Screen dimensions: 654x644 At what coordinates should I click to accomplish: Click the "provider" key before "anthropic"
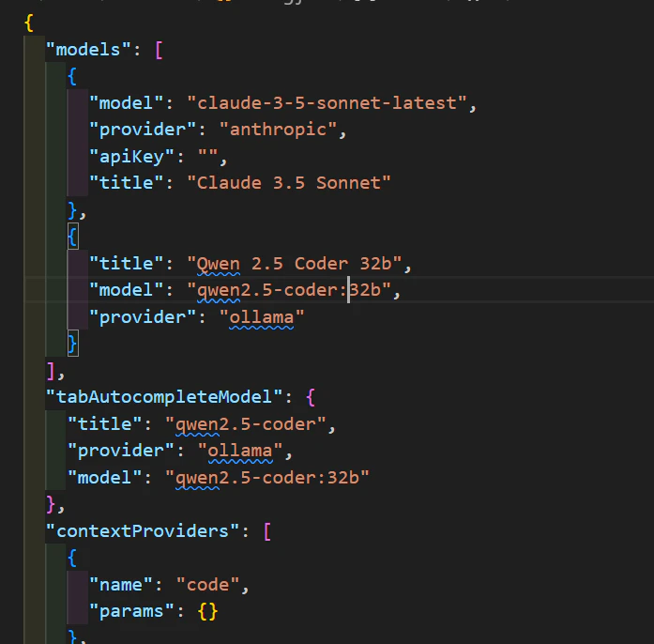(x=143, y=130)
